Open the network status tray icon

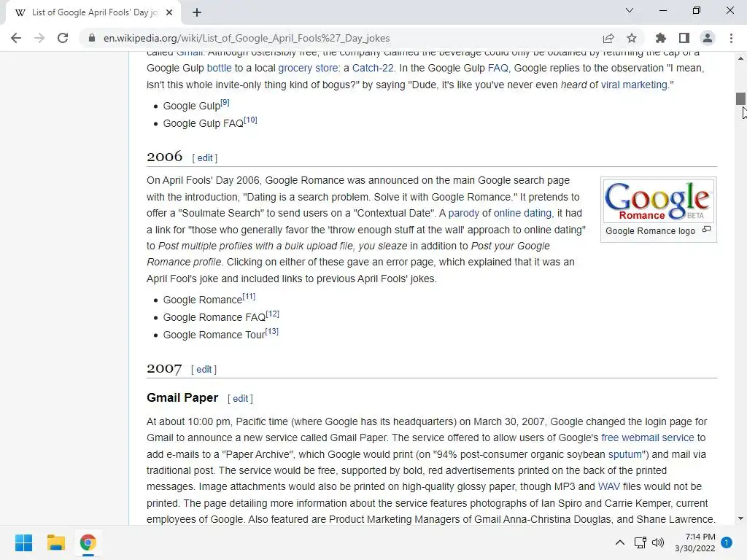click(640, 542)
